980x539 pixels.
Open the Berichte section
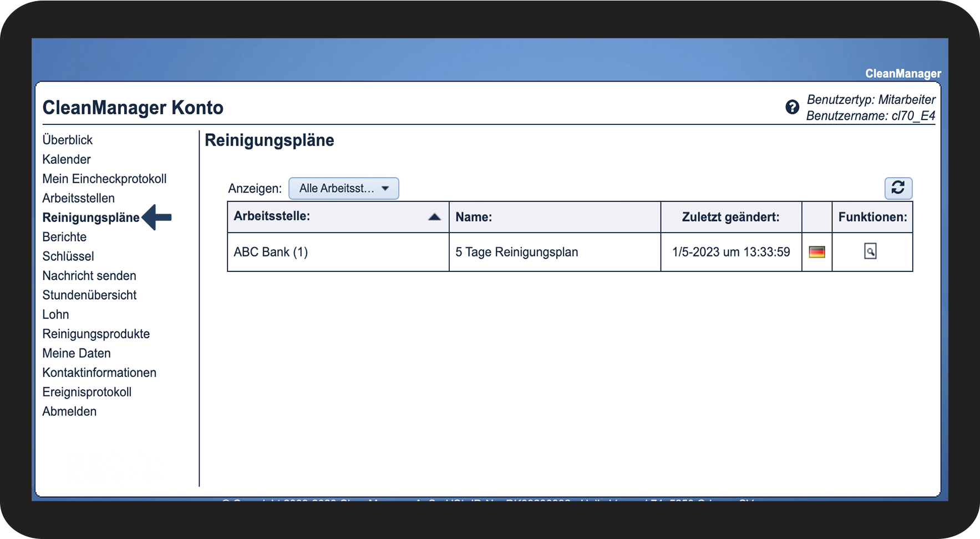(x=64, y=237)
